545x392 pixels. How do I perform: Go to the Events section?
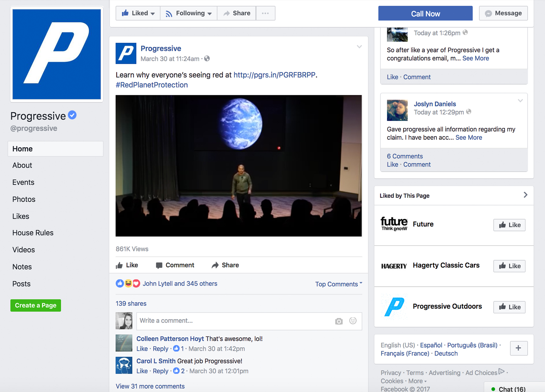coord(23,182)
